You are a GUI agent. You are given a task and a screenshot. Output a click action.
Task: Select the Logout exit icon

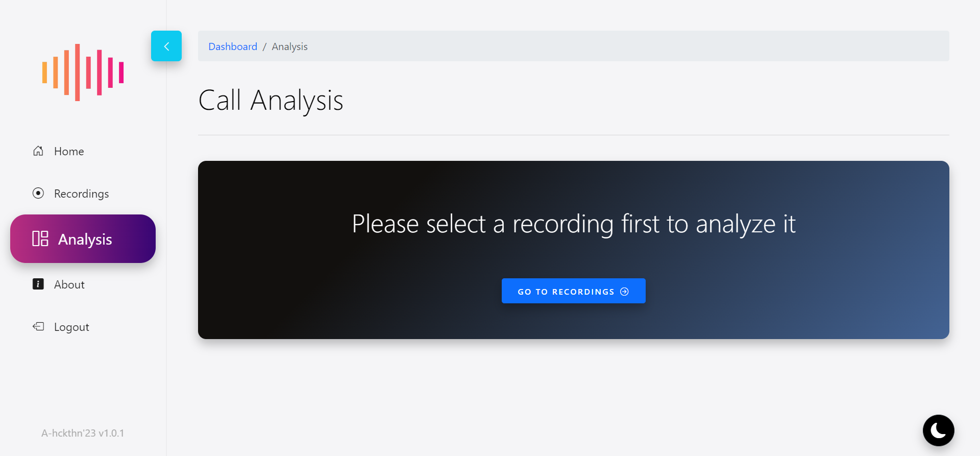[x=38, y=326]
